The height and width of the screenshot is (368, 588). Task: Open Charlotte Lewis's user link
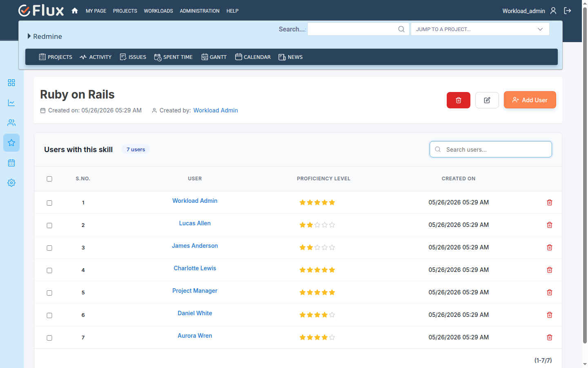tap(195, 268)
